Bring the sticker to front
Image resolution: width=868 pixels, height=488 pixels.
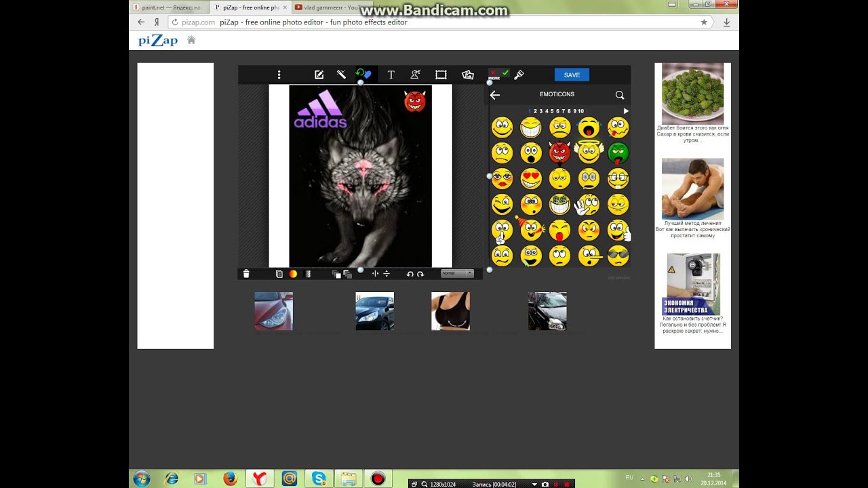point(336,274)
